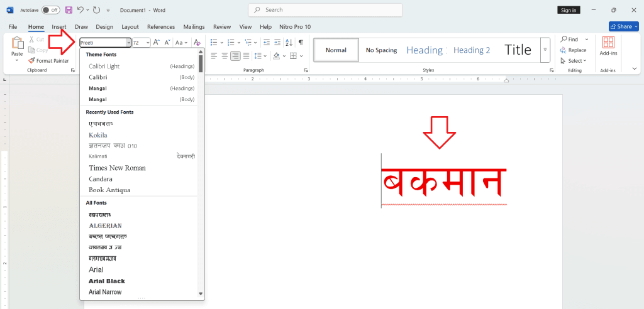
Task: Apply No Spacing style
Action: click(381, 50)
